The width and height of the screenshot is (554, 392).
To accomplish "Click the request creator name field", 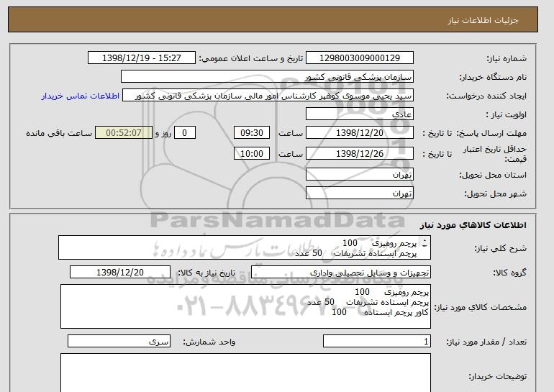I will (x=268, y=96).
